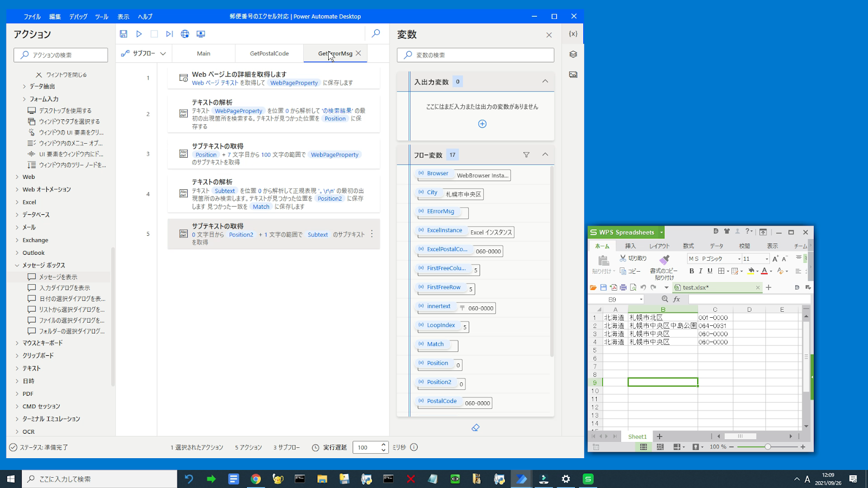Collapse the flow variables section
This screenshot has height=488, width=868.
(x=545, y=155)
